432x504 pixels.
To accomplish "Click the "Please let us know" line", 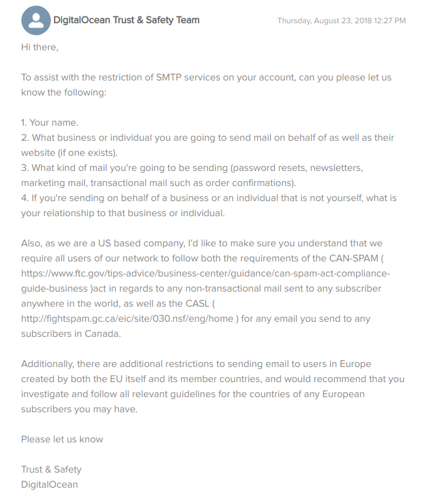I will [62, 439].
